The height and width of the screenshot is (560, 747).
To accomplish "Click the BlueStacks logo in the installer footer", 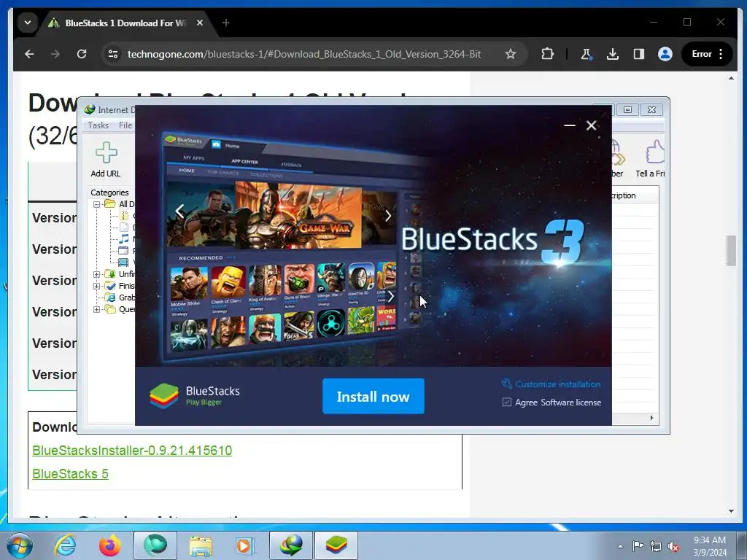I will pos(164,396).
